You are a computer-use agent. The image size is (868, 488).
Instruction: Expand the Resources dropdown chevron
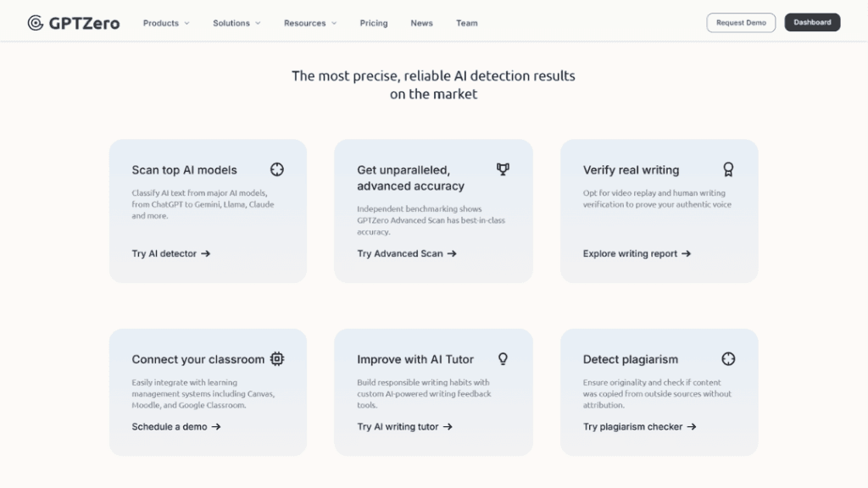point(334,23)
